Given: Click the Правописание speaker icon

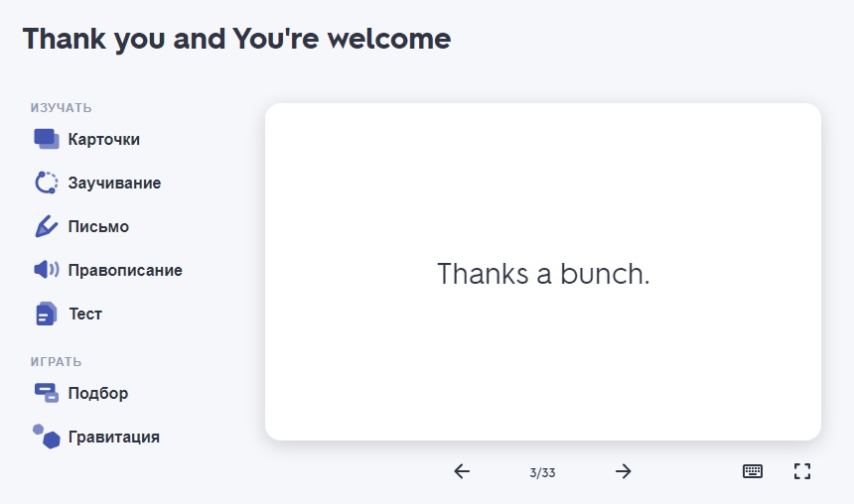Looking at the screenshot, I should [x=47, y=270].
